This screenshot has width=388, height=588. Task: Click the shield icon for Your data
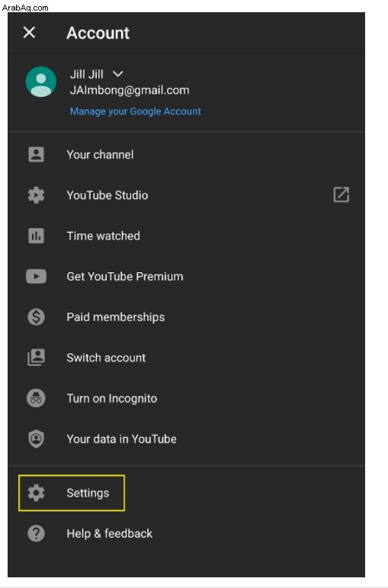point(36,439)
